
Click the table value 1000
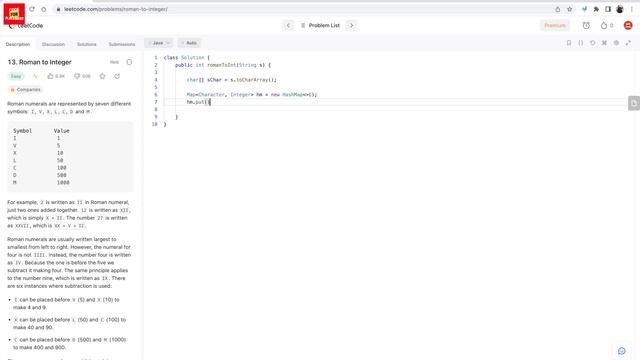tap(63, 182)
